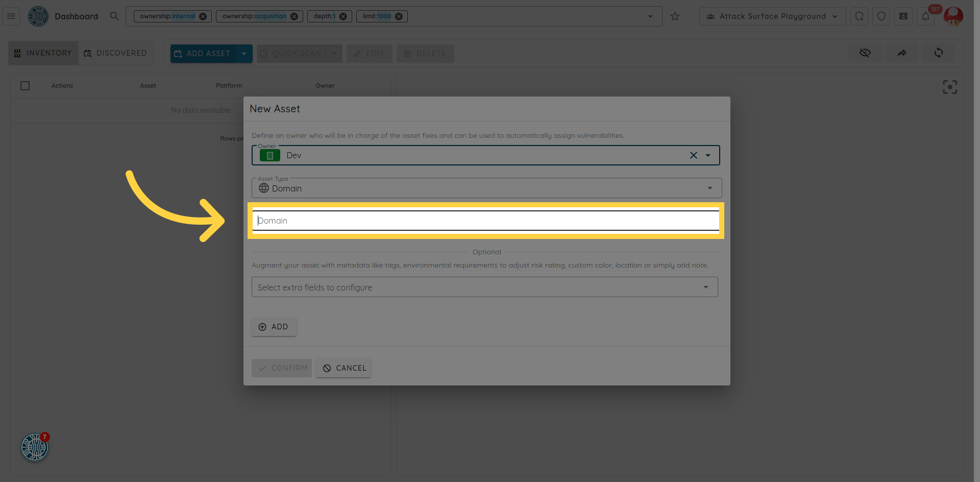
Task: Switch to the Inventory tab
Action: [x=43, y=53]
